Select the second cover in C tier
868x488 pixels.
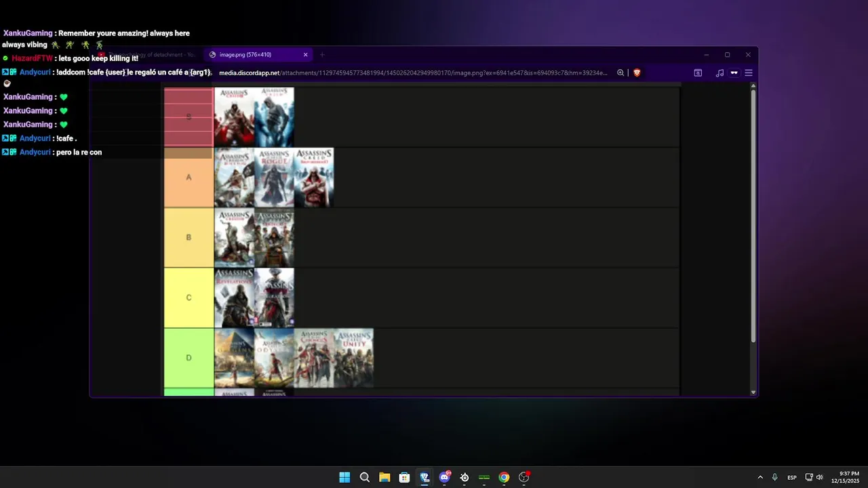[x=274, y=298]
